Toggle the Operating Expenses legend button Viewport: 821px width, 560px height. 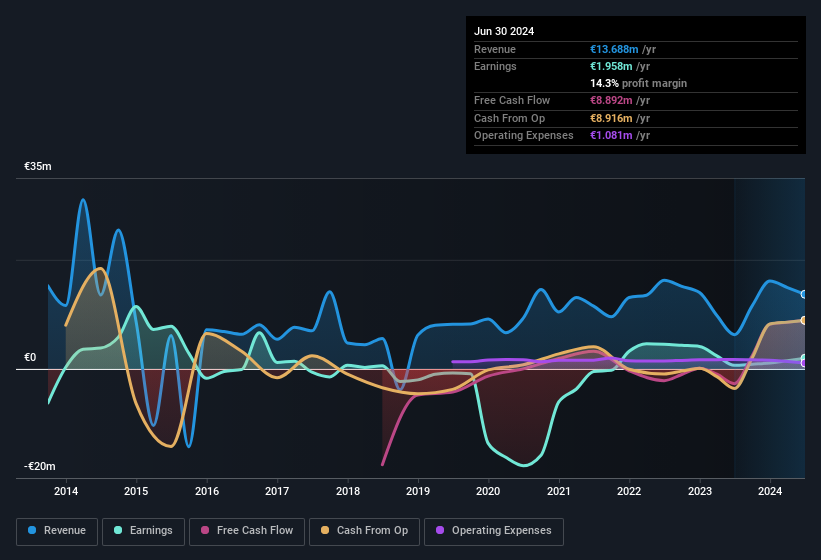tap(494, 531)
